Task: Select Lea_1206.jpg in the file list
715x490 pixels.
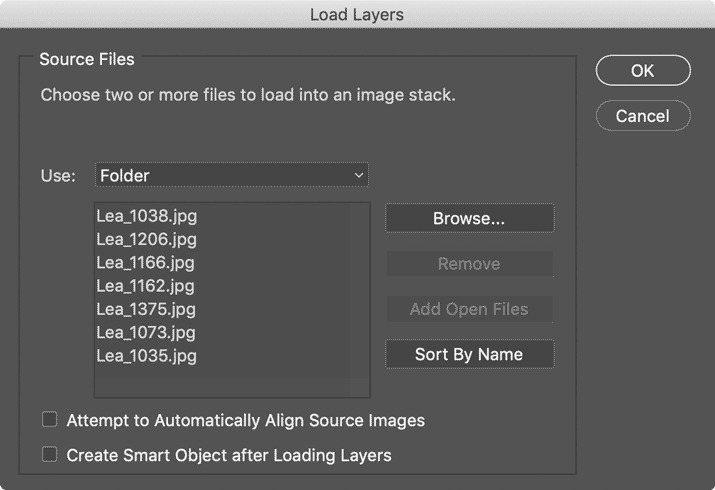Action: (x=223, y=239)
